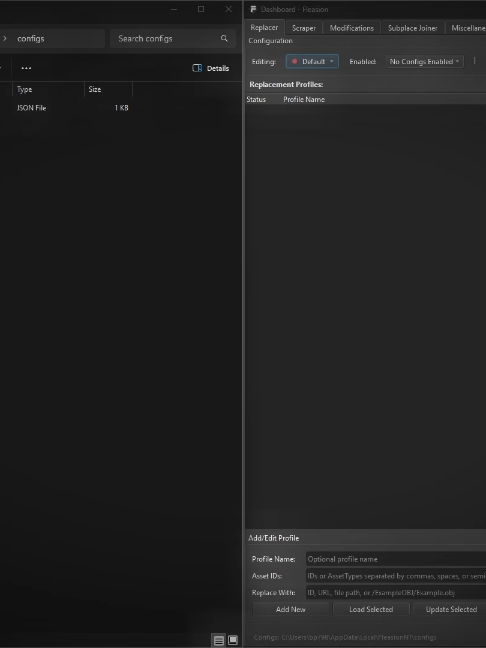
Task: Click the Fleasion app icon in title bar
Action: 253,9
